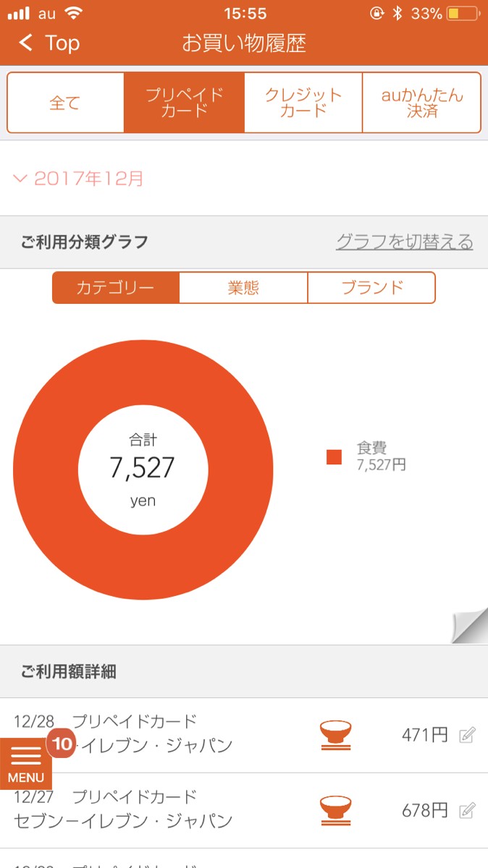Viewport: 488px width, 868px height.
Task: Select the auかんたん決済 tab
Action: [x=421, y=103]
